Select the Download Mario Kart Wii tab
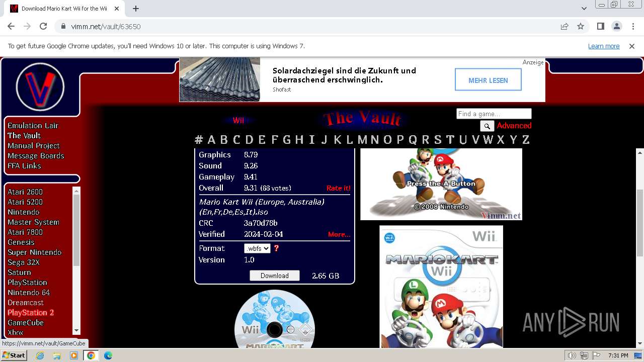The width and height of the screenshot is (644, 362). (64, 9)
